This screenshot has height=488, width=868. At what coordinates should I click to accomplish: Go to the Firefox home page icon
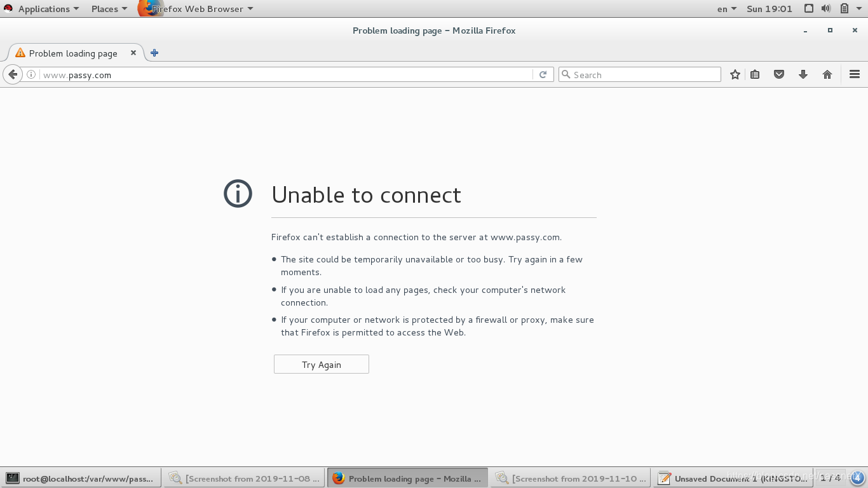coord(827,74)
